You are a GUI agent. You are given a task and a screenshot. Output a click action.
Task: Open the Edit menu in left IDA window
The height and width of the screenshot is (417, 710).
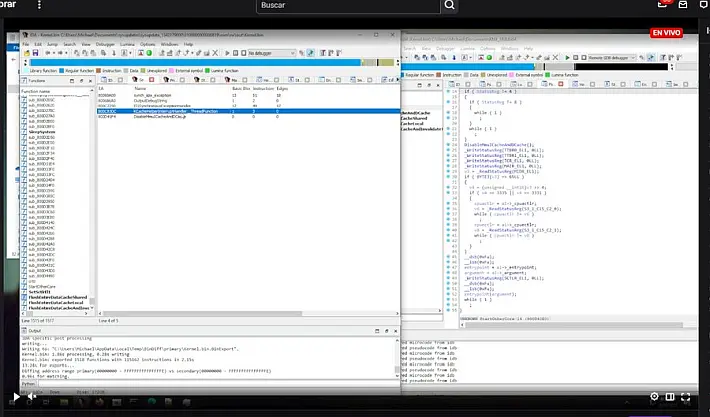(x=38, y=44)
